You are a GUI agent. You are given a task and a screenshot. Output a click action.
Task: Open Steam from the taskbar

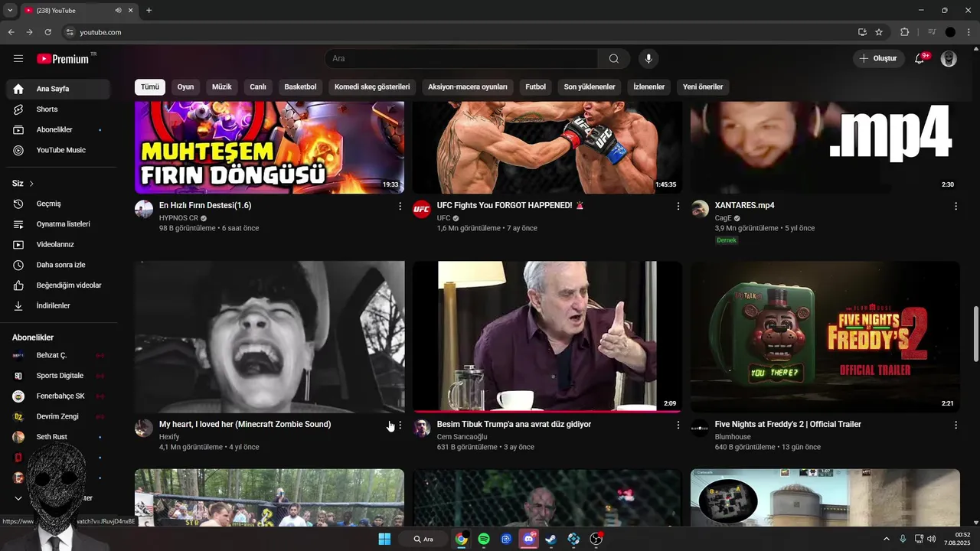[550, 539]
